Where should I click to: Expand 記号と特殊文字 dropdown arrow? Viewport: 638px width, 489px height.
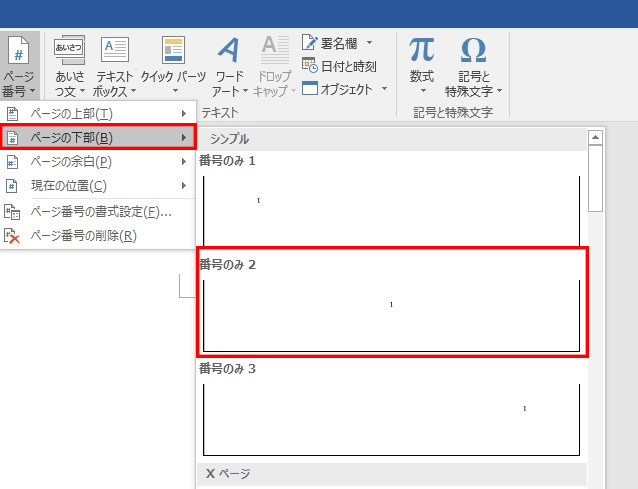500,90
